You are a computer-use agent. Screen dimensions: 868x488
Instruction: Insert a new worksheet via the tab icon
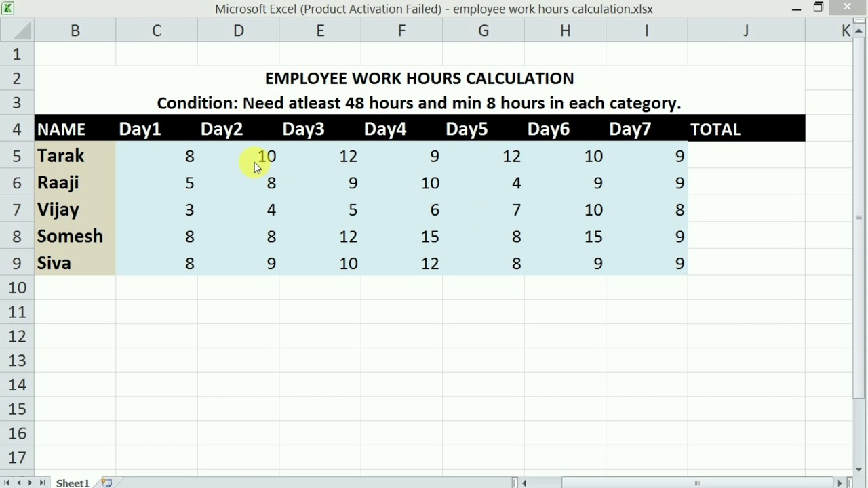(106, 483)
